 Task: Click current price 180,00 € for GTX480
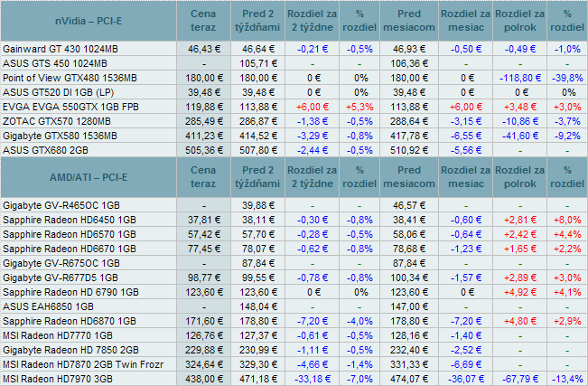click(204, 78)
